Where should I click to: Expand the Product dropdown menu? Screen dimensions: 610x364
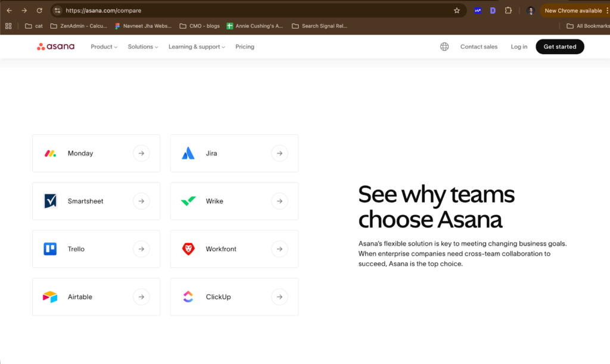click(x=104, y=46)
